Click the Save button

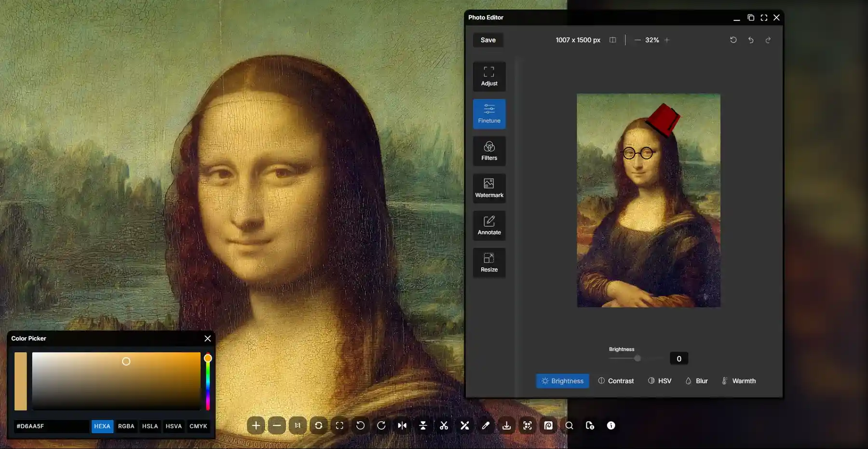488,40
